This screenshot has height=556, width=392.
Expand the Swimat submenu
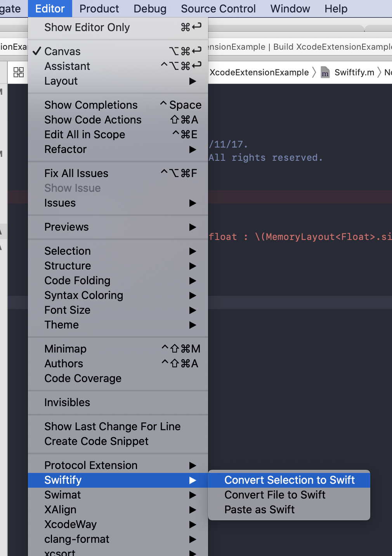coord(118,495)
